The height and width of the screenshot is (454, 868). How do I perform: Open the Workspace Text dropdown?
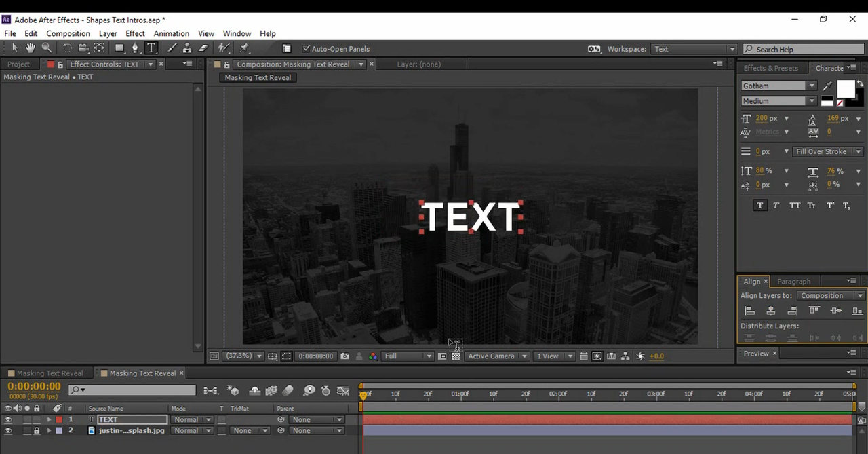(x=694, y=49)
